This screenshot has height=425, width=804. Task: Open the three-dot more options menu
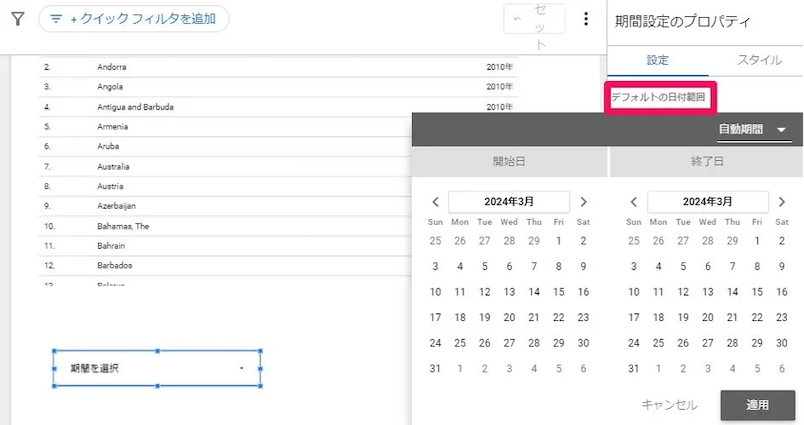[586, 19]
